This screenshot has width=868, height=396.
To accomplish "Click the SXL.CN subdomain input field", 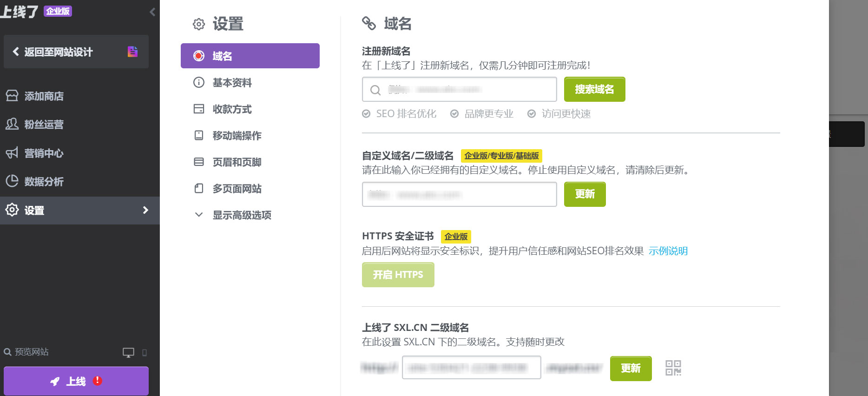I will pos(472,368).
